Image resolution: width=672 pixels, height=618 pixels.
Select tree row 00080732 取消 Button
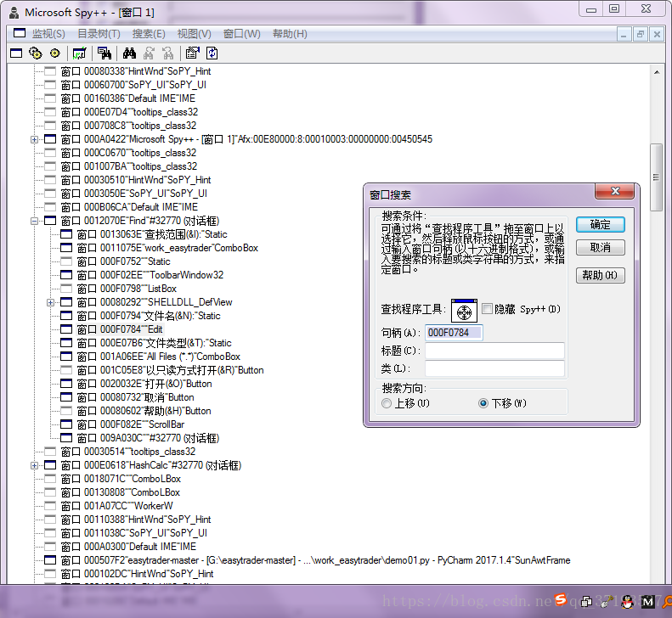[135, 397]
